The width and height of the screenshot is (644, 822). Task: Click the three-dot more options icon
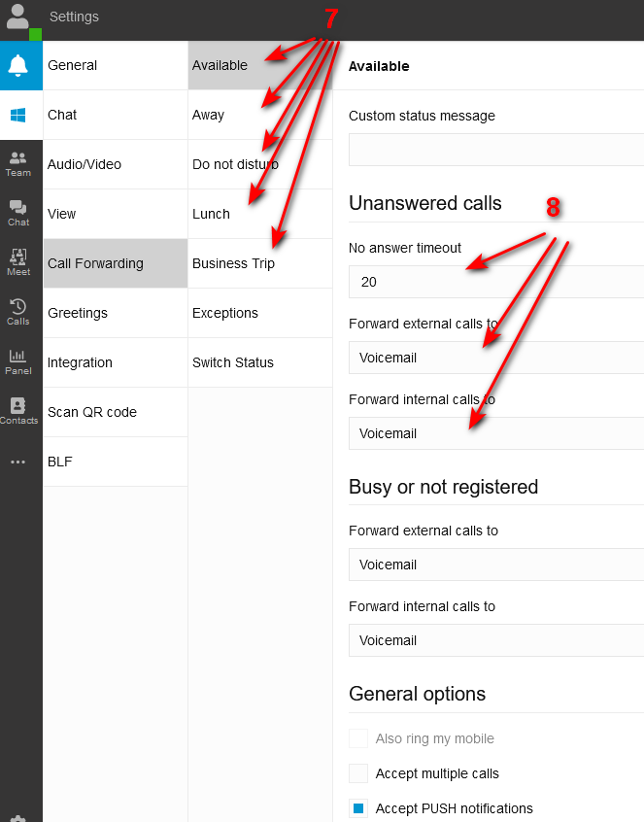18,462
